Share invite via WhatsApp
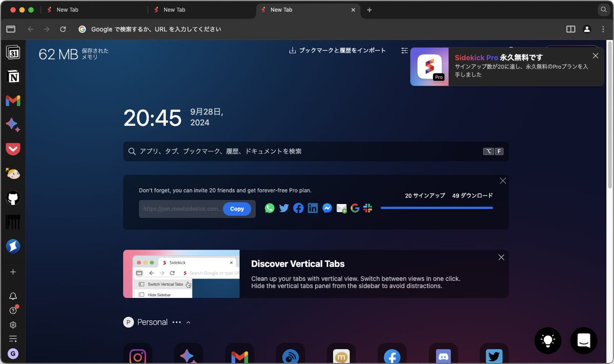Image resolution: width=614 pixels, height=364 pixels. 270,208
